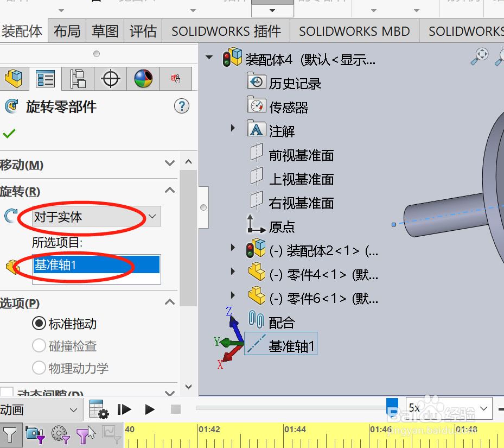This screenshot has width=504, height=448.
Task: Open the 5x playback speed dropdown
Action: [x=449, y=408]
